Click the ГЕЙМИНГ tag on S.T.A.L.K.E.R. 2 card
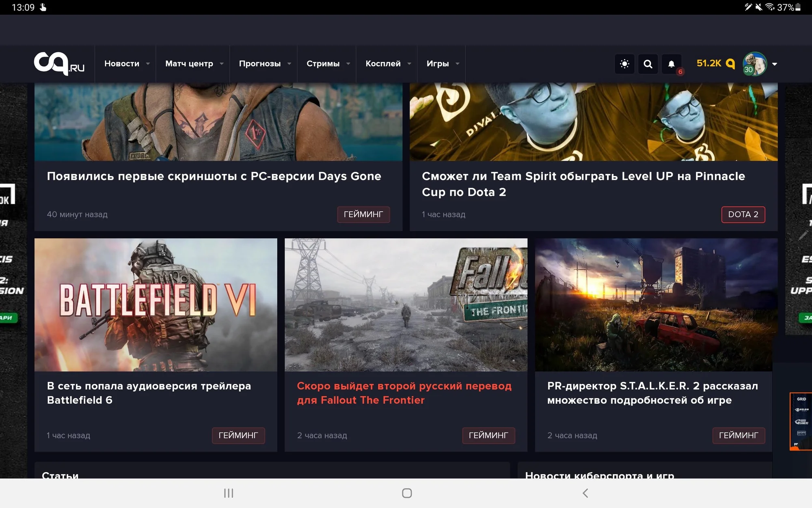The height and width of the screenshot is (508, 812). pos(739,435)
